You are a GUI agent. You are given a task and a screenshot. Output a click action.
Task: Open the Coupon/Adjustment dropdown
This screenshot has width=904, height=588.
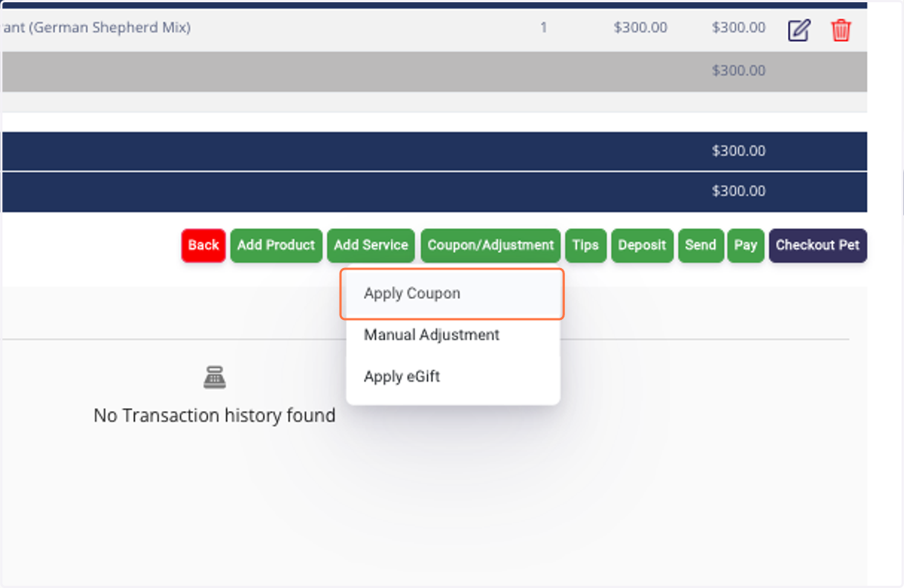(490, 245)
